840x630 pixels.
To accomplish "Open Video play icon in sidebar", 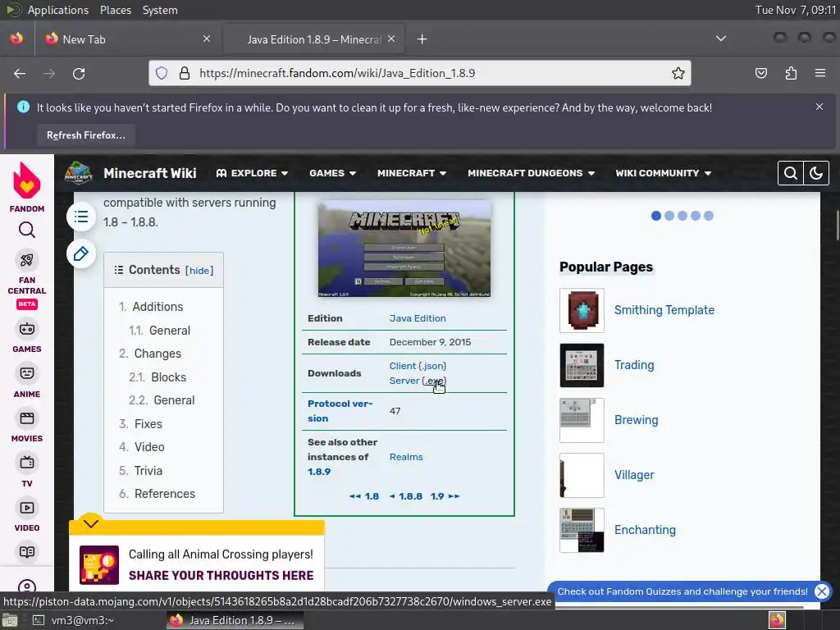I will click(x=27, y=508).
